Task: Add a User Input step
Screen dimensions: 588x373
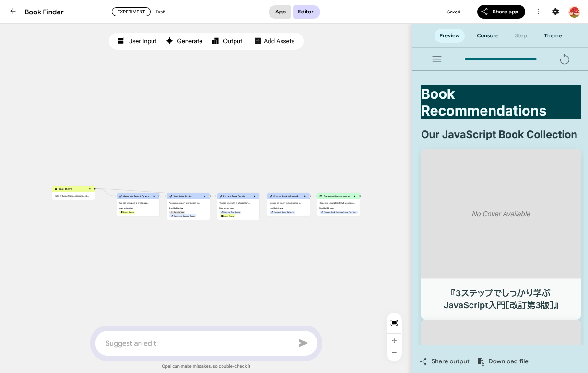Action: pos(137,41)
